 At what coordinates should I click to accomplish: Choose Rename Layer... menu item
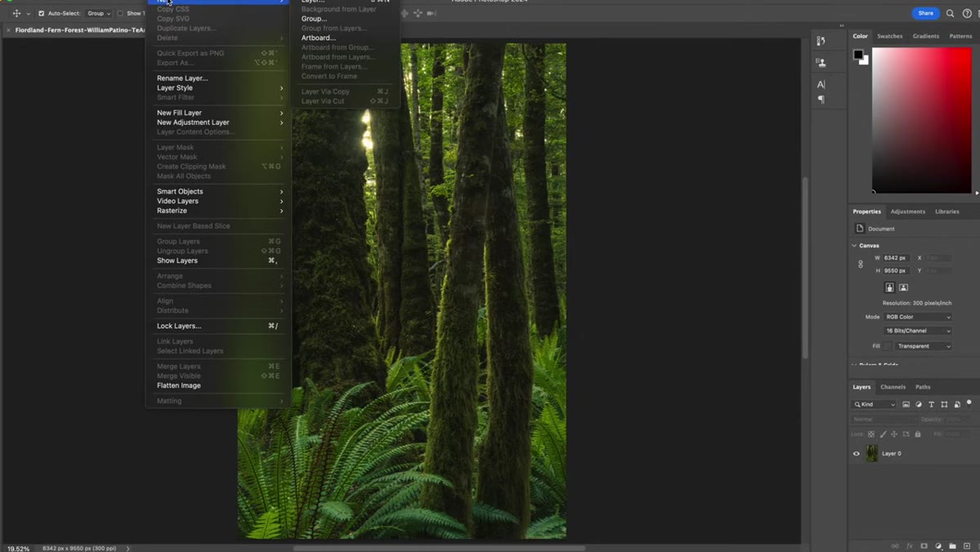coord(219,78)
